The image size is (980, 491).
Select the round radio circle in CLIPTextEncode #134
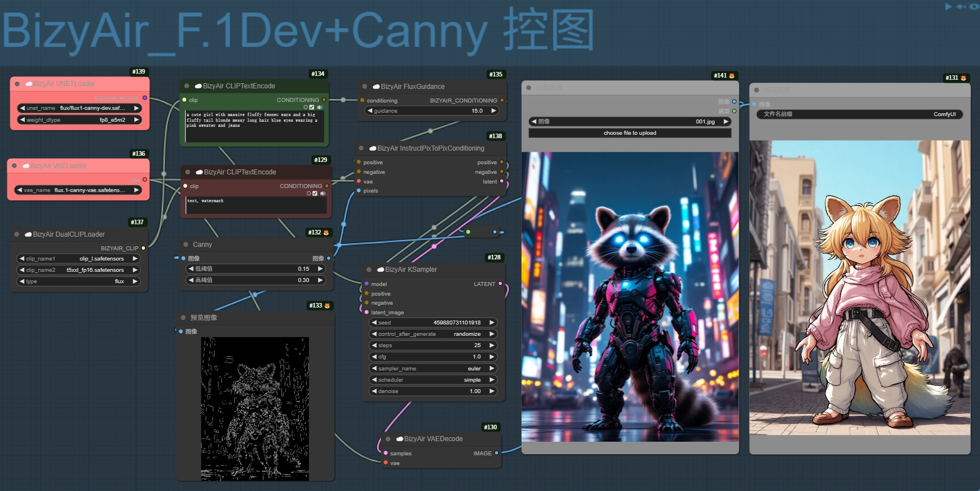[306, 107]
